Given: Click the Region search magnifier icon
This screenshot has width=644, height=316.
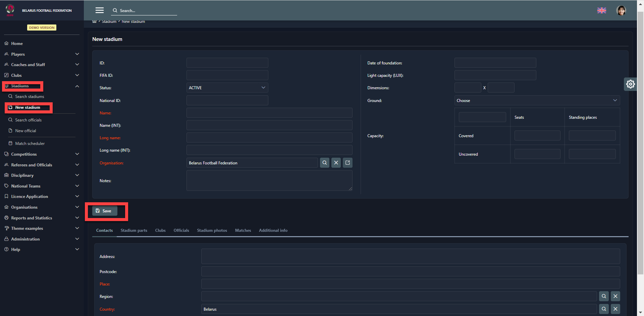Looking at the screenshot, I should pos(603,296).
